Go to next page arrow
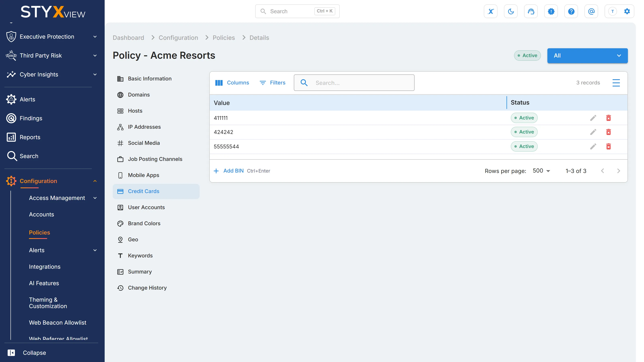 tap(618, 171)
